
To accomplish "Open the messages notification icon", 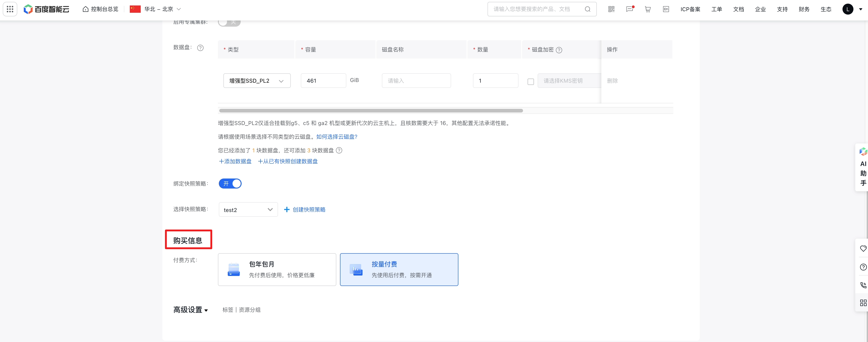I will pyautogui.click(x=629, y=9).
